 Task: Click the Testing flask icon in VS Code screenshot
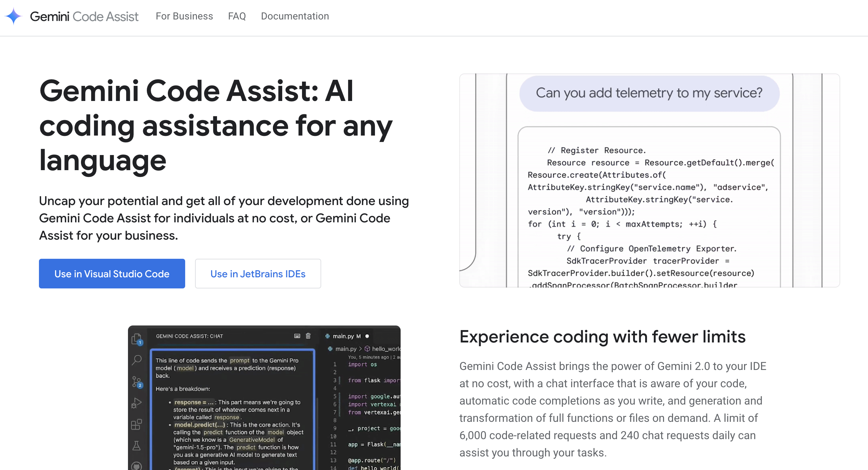[136, 446]
